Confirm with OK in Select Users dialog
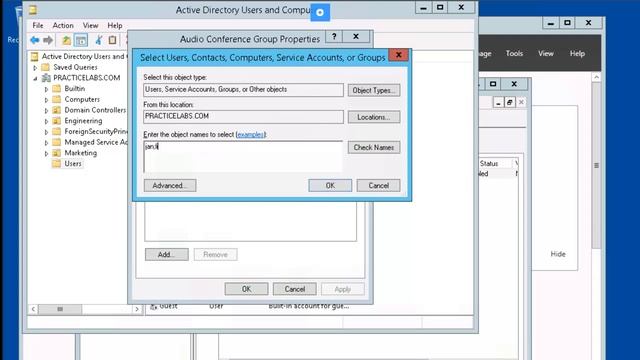The image size is (640, 360). (x=330, y=185)
